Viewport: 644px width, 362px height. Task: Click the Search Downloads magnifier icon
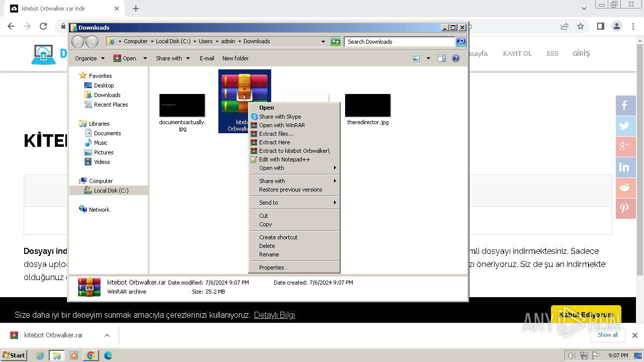[x=461, y=42]
